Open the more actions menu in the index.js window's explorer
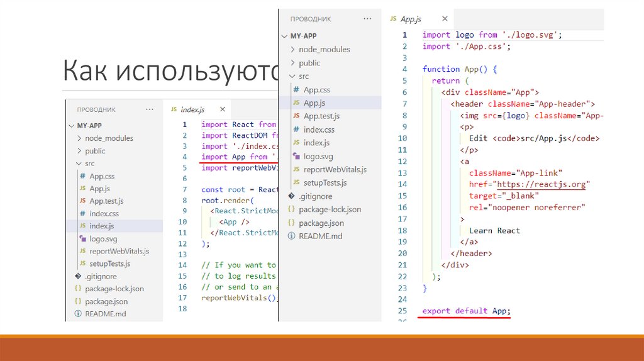 [x=149, y=109]
